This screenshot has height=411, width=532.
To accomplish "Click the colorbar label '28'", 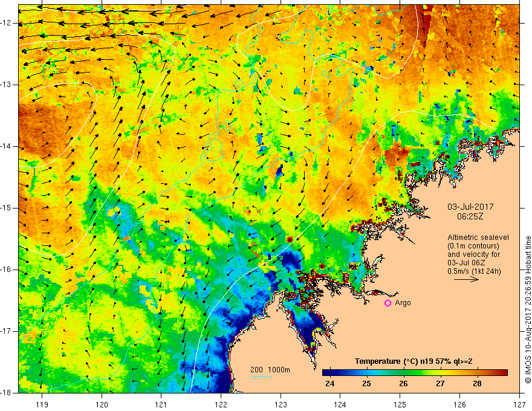I will click(x=477, y=384).
